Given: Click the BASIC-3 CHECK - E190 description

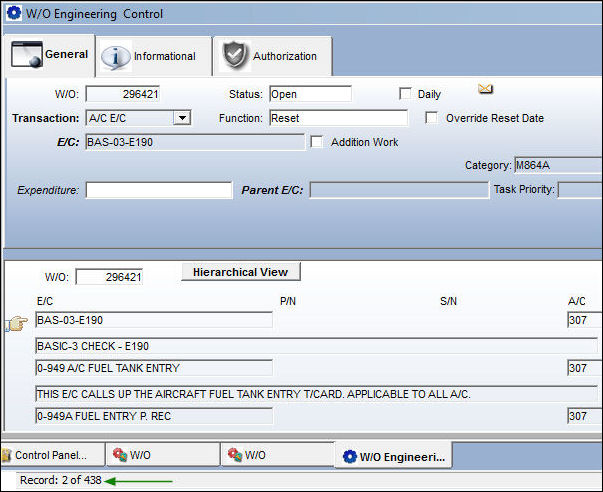Looking at the screenshot, I should (316, 346).
